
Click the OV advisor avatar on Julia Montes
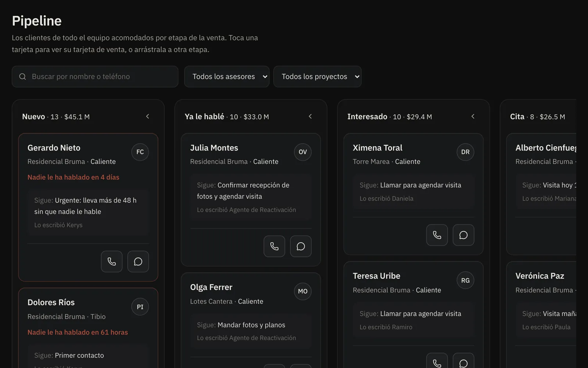[303, 152]
